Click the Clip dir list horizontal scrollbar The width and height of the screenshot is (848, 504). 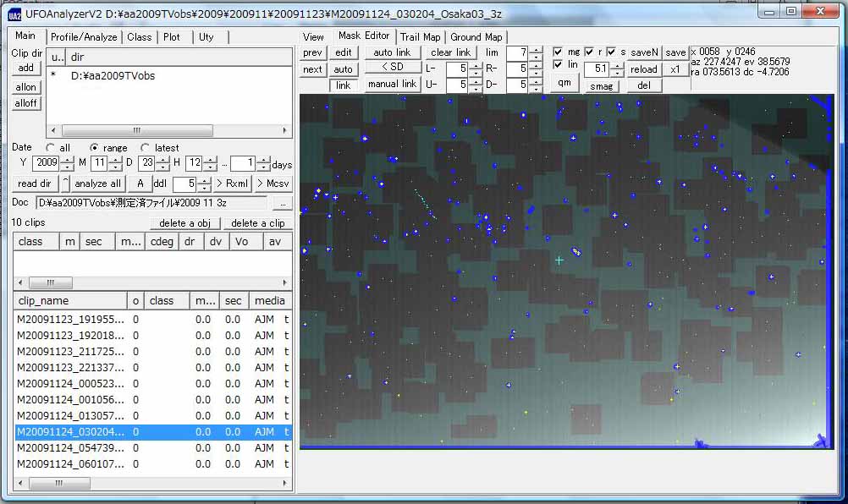click(135, 130)
